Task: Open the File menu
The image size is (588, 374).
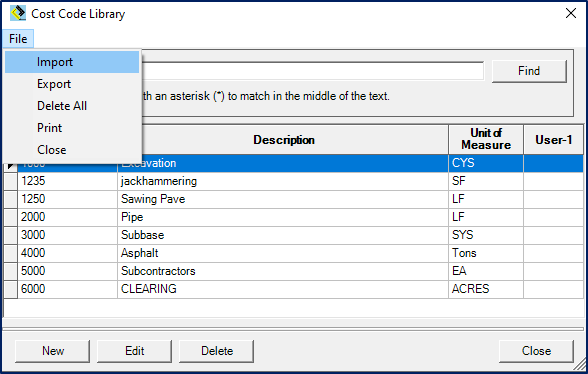Action: click(18, 39)
